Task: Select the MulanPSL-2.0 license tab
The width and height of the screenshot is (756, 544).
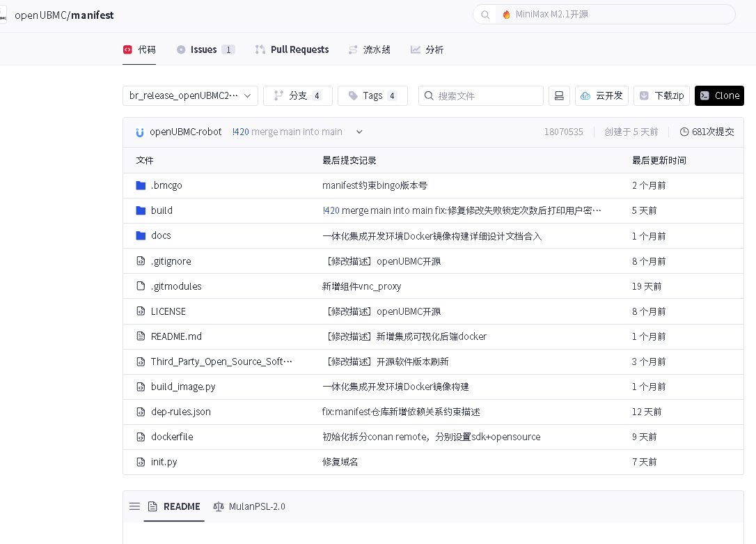Action: point(249,506)
